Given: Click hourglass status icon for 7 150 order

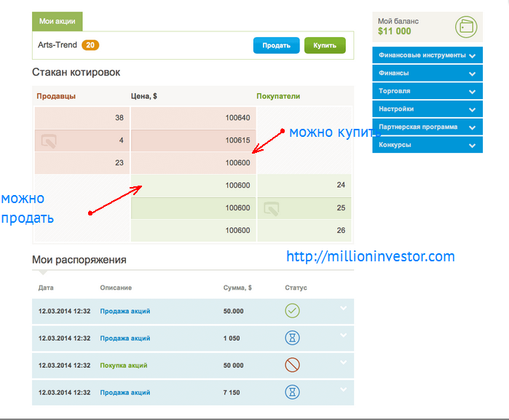Looking at the screenshot, I should coord(292,392).
